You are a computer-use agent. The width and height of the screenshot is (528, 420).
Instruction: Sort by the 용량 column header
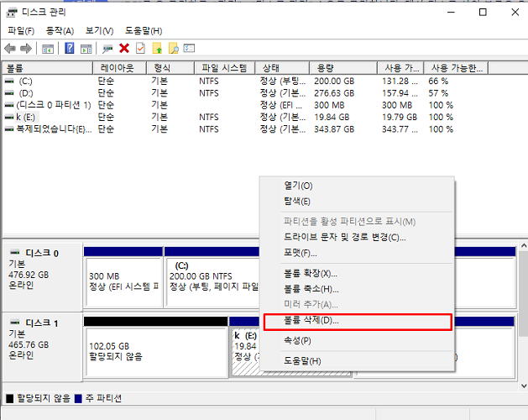[343, 68]
